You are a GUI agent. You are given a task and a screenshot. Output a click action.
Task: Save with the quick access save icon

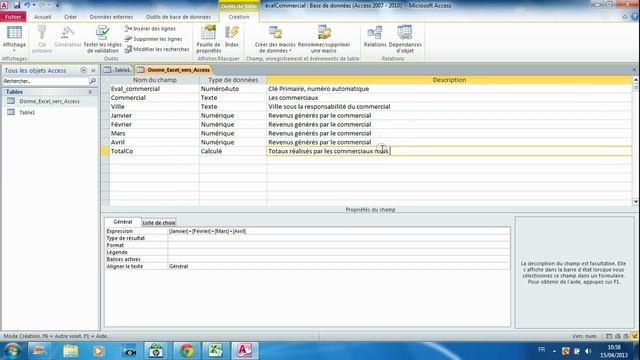click(x=17, y=5)
